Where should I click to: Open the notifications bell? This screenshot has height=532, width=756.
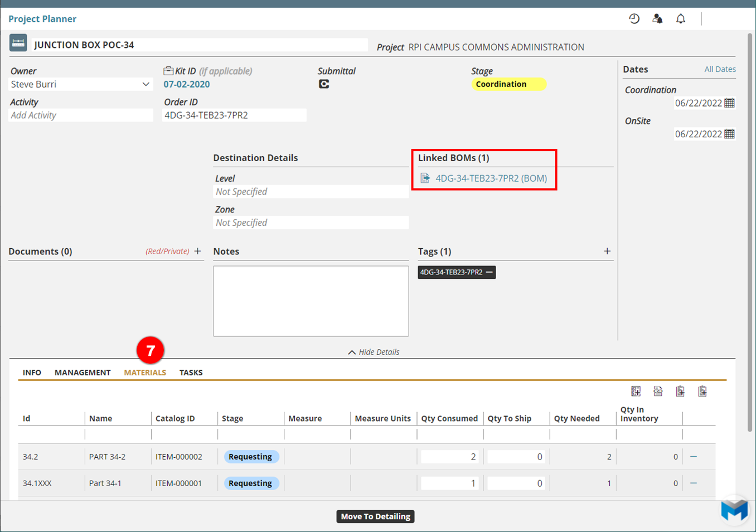point(681,18)
